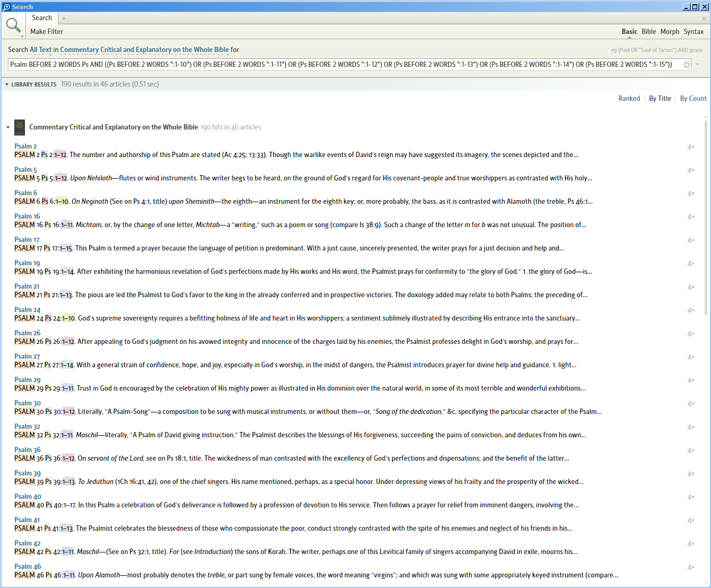The width and height of the screenshot is (711, 588).
Task: Switch to Bible search type
Action: click(x=648, y=31)
